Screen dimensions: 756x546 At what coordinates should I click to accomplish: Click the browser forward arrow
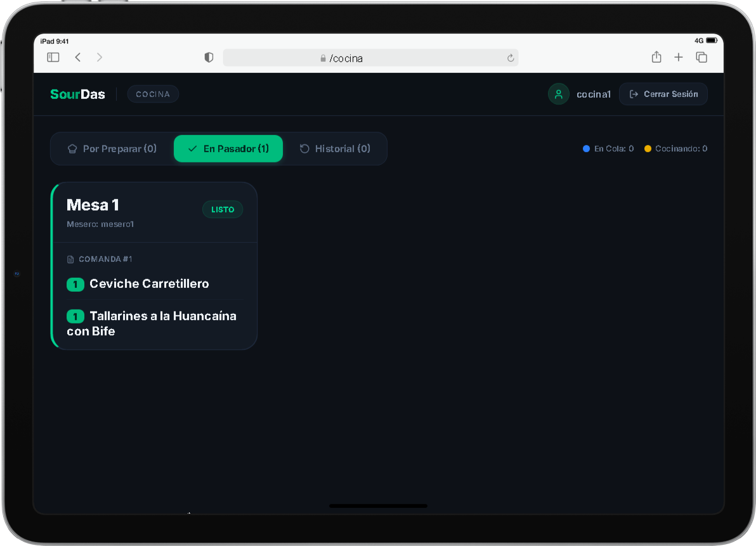point(100,57)
